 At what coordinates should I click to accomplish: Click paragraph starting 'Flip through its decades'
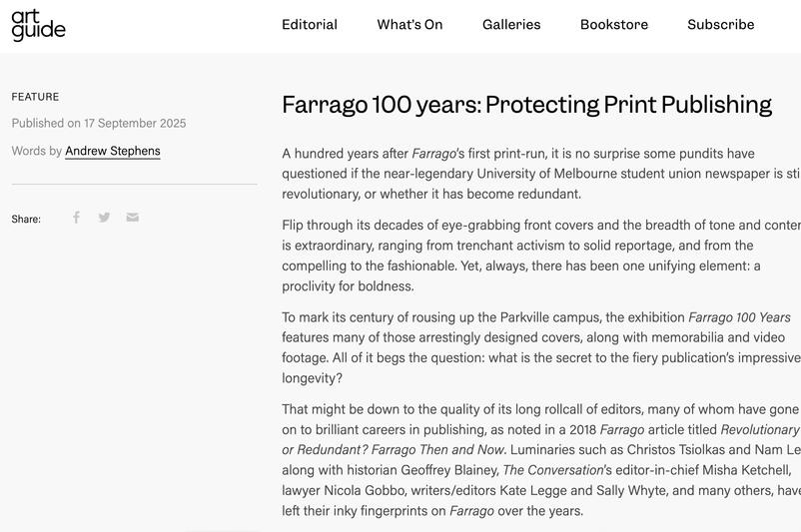tap(541, 256)
